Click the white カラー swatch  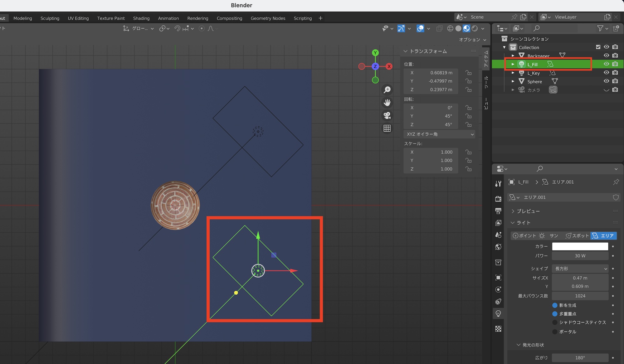point(580,246)
